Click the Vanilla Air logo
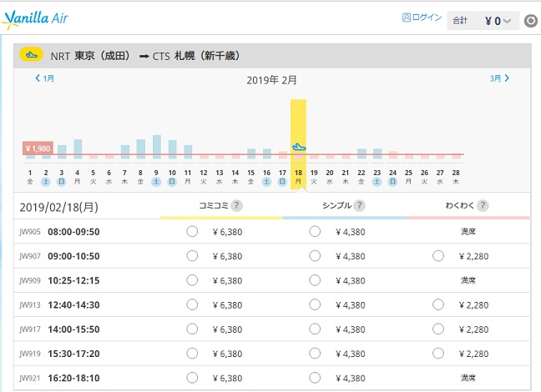 35,19
